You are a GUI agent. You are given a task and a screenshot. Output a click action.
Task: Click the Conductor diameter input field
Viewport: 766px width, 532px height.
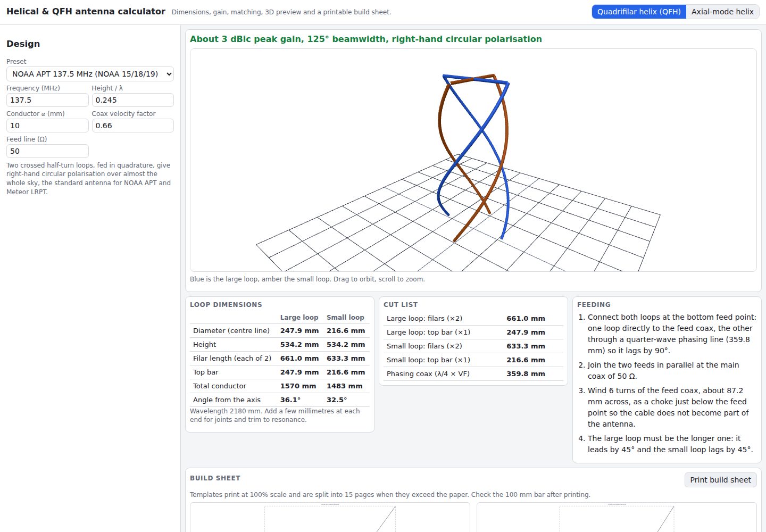[x=47, y=126]
